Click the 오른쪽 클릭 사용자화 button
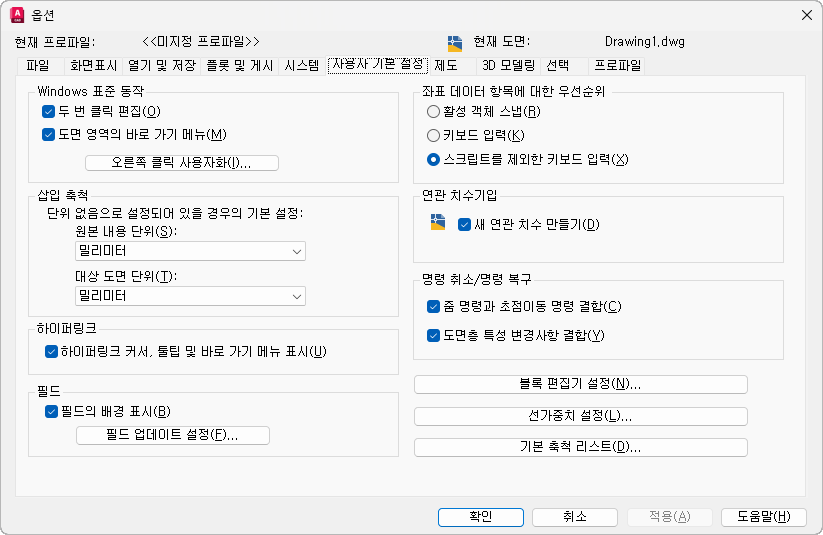The width and height of the screenshot is (823, 535). click(181, 163)
